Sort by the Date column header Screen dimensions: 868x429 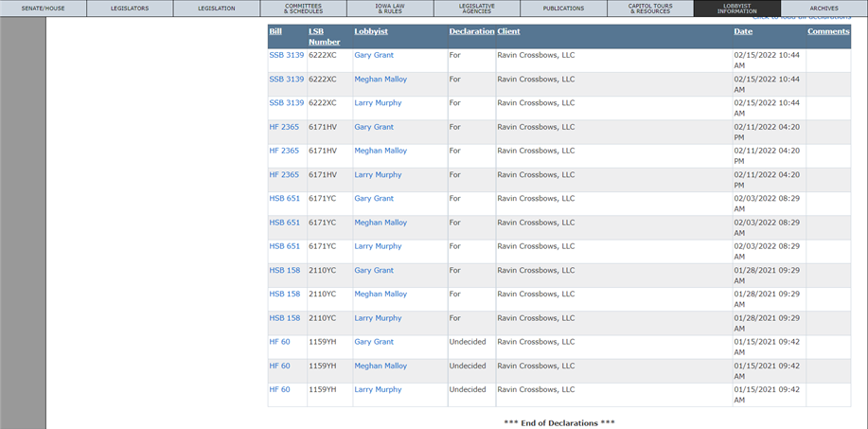point(743,31)
